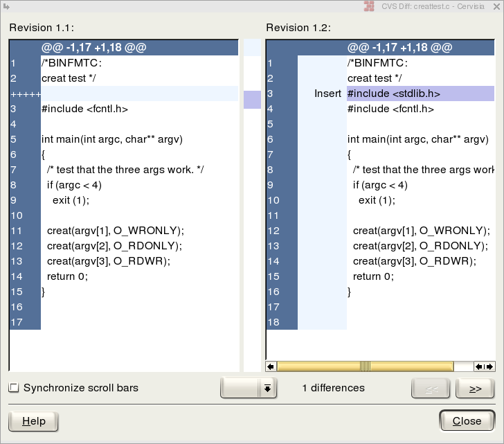Close the CVS Diff dialog with Close button
This screenshot has width=504, height=444.
coord(467,421)
